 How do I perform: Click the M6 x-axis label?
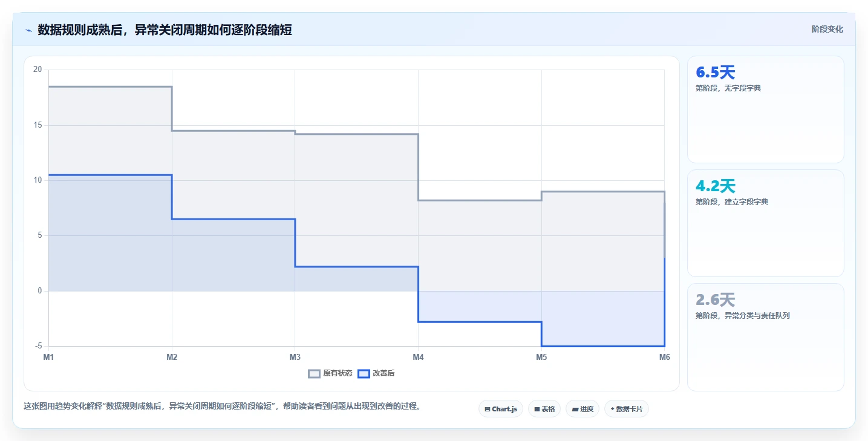pos(665,357)
